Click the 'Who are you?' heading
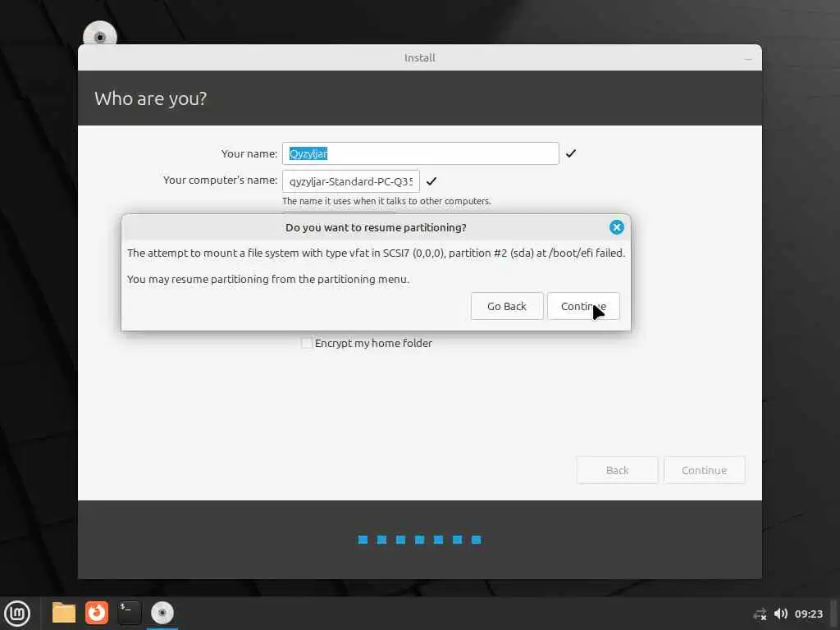The image size is (840, 630). click(151, 98)
